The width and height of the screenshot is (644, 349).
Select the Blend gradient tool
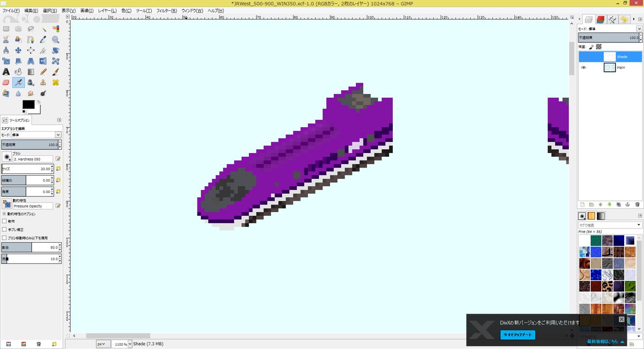coord(31,71)
